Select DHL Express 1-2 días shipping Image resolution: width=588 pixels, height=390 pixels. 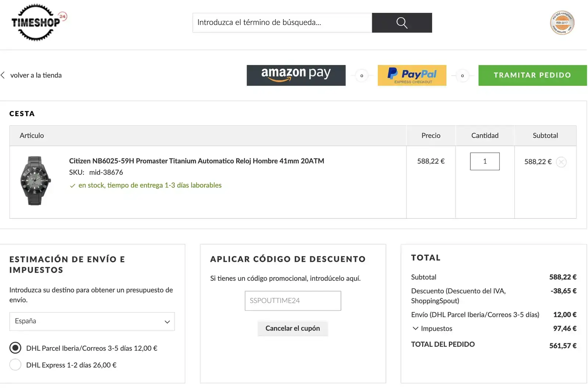(15, 365)
